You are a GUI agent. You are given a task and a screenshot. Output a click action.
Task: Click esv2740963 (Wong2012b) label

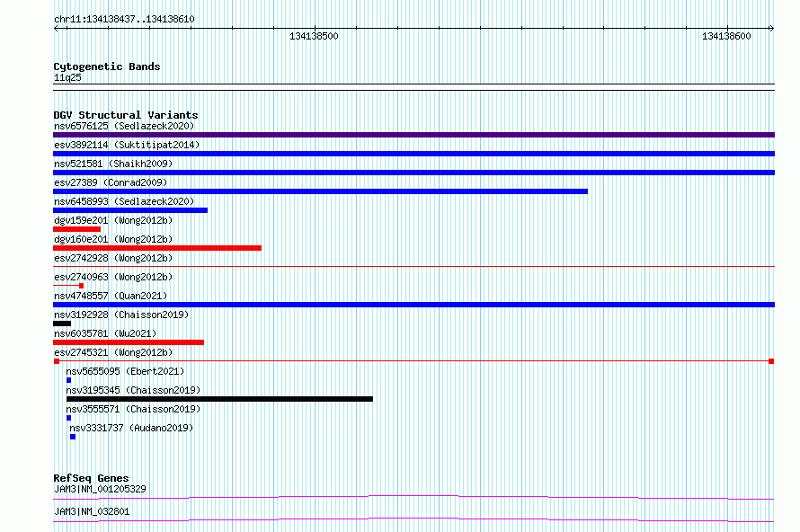(x=113, y=277)
